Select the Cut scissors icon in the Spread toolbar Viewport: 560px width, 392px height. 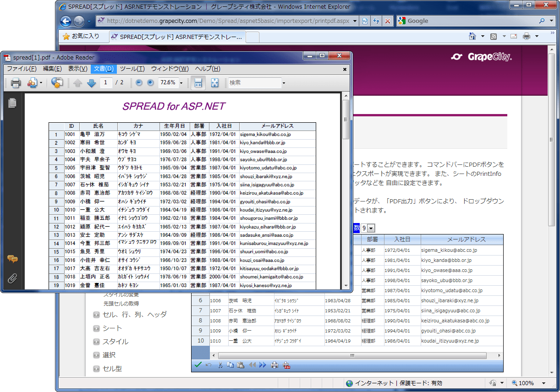coord(220,365)
